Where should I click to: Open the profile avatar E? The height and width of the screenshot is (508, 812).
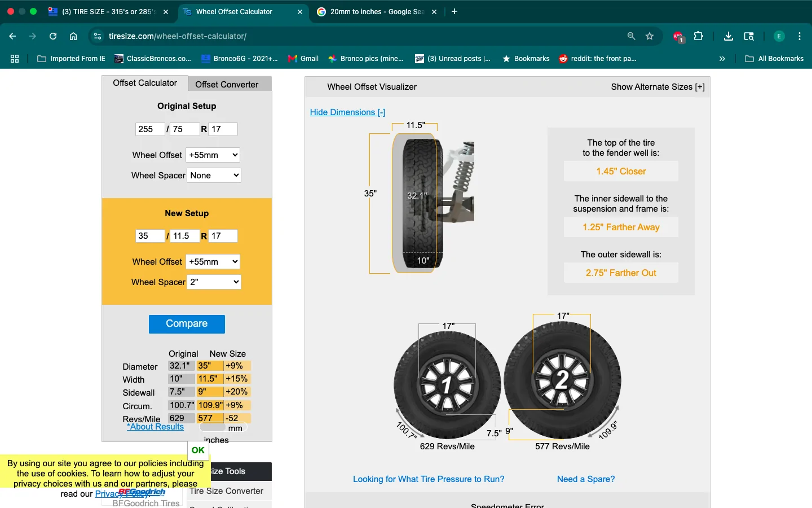pos(779,36)
